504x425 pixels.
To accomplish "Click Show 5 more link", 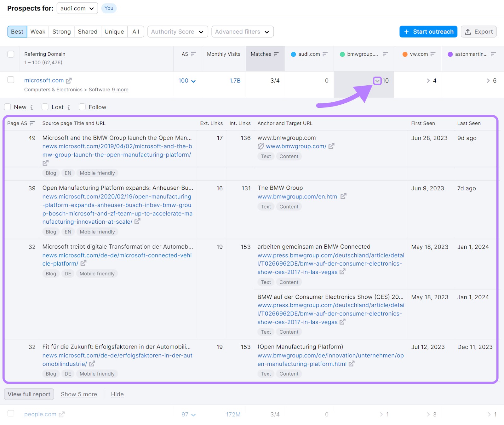I will (x=79, y=394).
